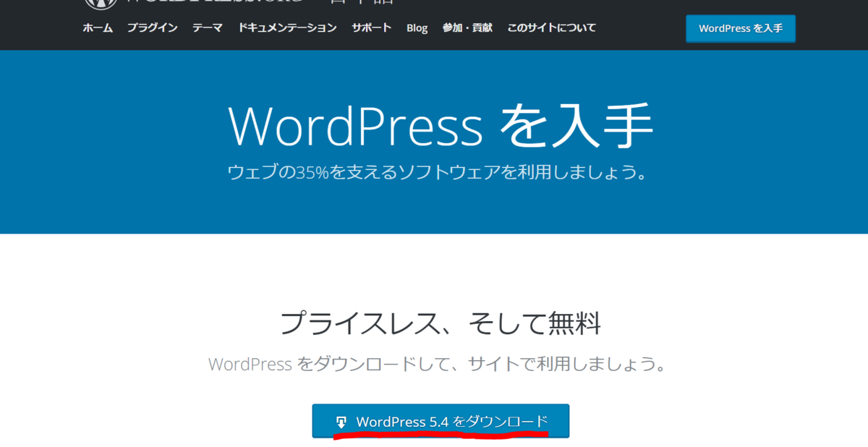868x447 pixels.
Task: Open the 参加・貢献 menu item
Action: 467,27
